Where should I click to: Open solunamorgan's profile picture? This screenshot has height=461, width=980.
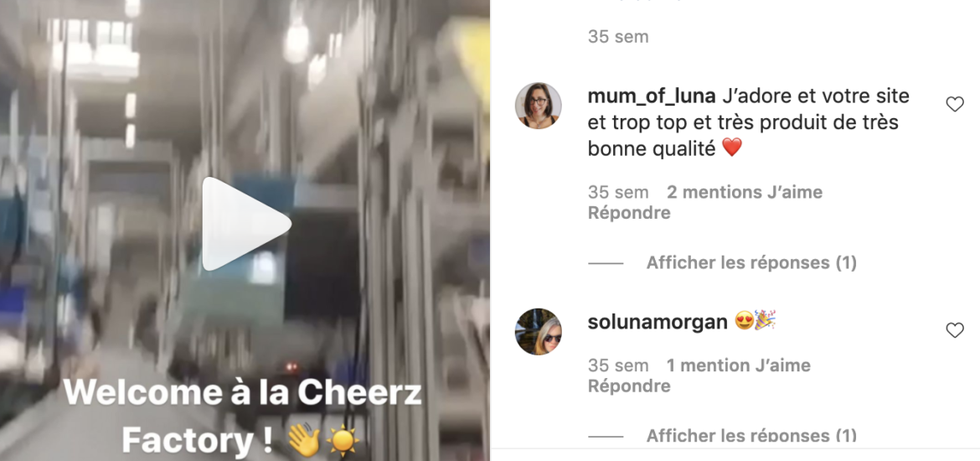pyautogui.click(x=538, y=331)
